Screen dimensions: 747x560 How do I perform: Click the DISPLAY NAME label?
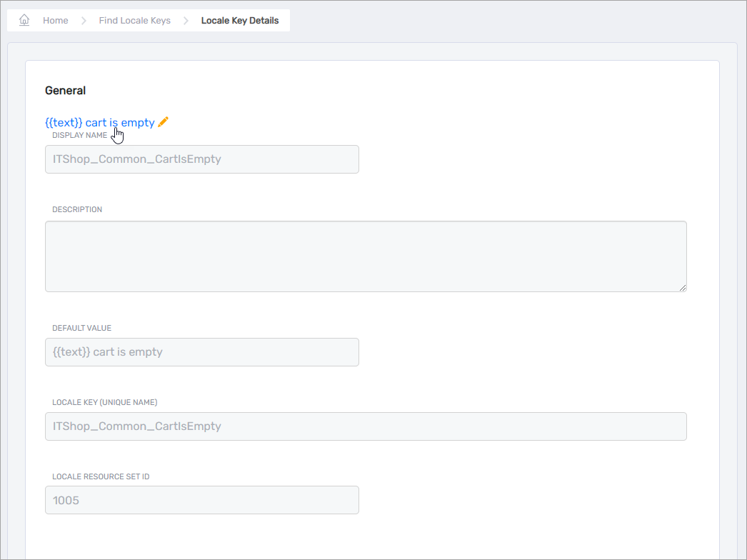(x=79, y=135)
